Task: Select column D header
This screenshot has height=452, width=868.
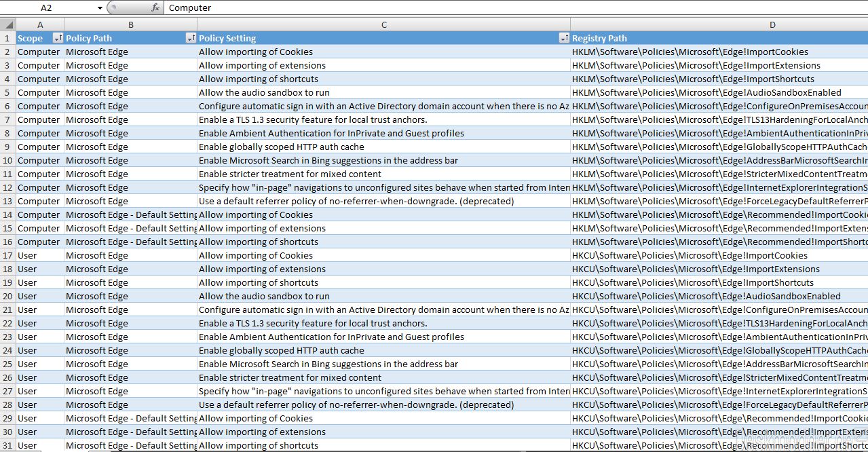Action: pos(719,24)
